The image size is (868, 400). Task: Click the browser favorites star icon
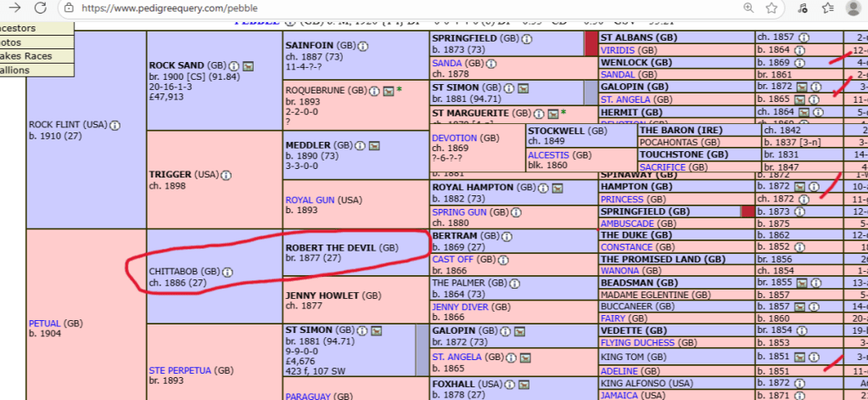coord(771,8)
